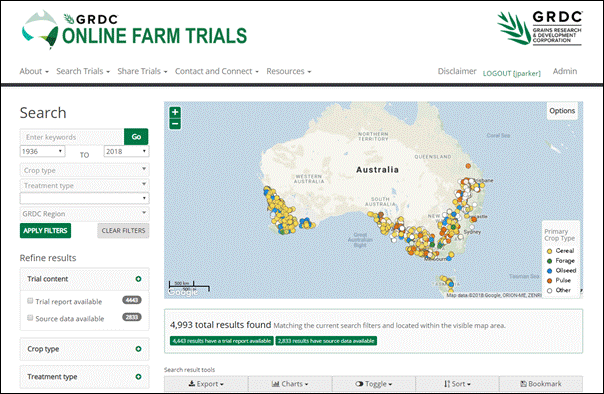Click the Forage legend marker
The image size is (604, 394).
coord(549,261)
